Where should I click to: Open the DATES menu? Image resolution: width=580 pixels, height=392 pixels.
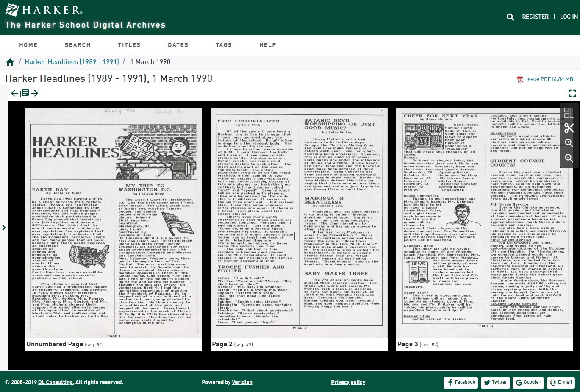178,45
